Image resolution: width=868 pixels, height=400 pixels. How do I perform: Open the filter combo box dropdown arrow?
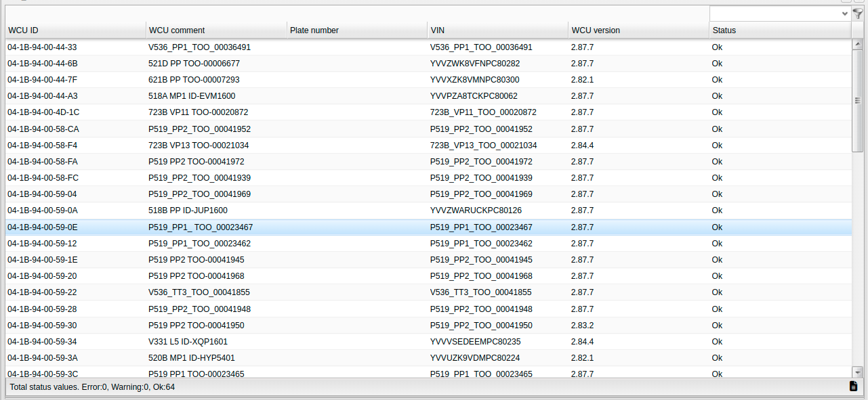point(844,14)
